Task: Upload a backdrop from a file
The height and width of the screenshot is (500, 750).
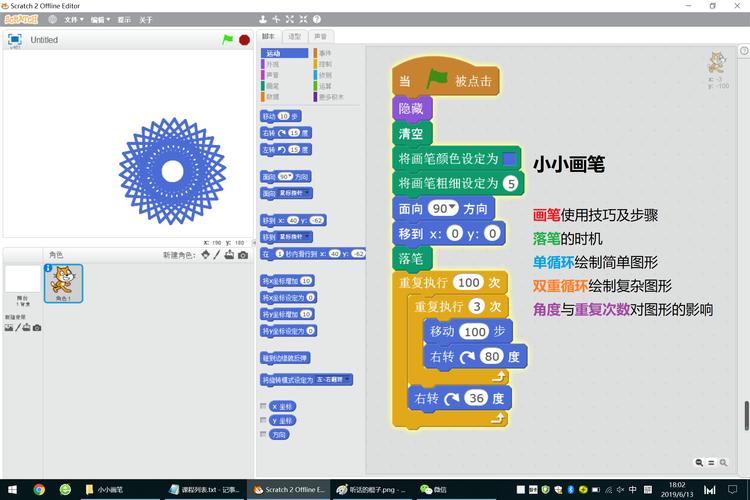Action: click(x=27, y=328)
